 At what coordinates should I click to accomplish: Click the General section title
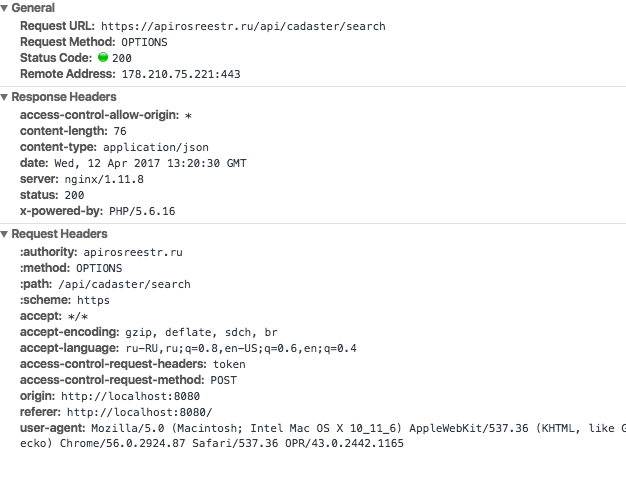click(x=33, y=8)
